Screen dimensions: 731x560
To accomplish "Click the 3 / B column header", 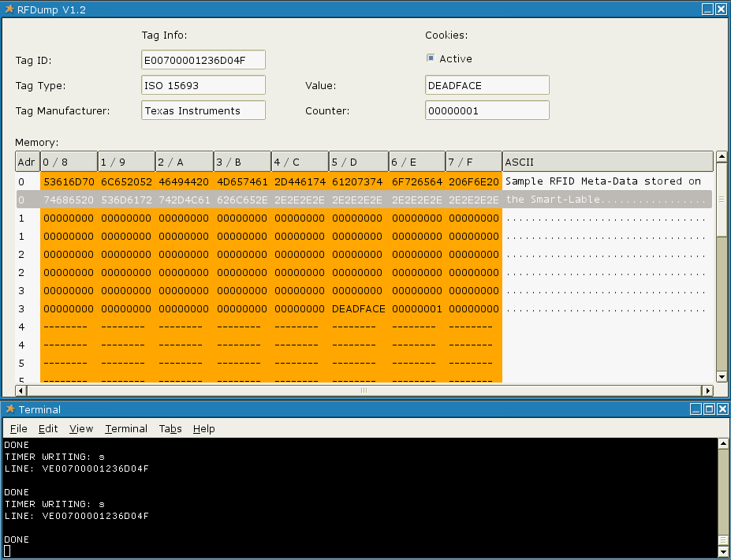I will tap(242, 162).
